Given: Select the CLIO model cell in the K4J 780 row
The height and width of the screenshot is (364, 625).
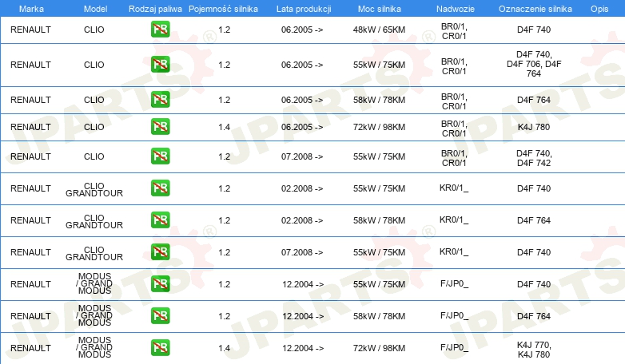Looking at the screenshot, I should click(94, 127).
